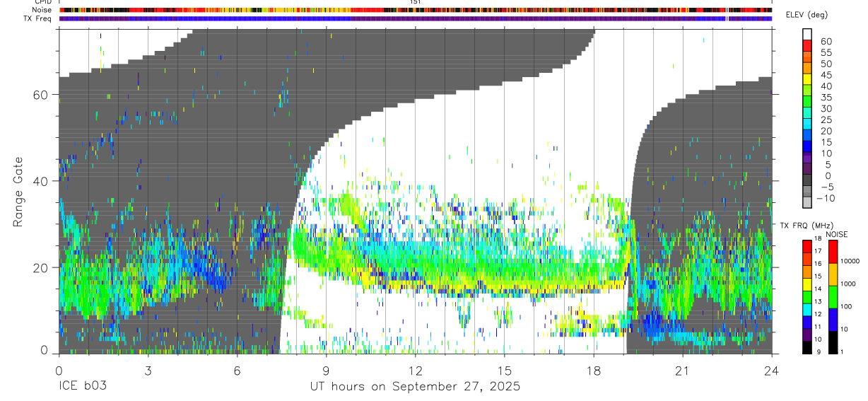The image size is (868, 401).
Task: Pick the black bottom NOISE colorbar swatch
Action: tap(832, 342)
